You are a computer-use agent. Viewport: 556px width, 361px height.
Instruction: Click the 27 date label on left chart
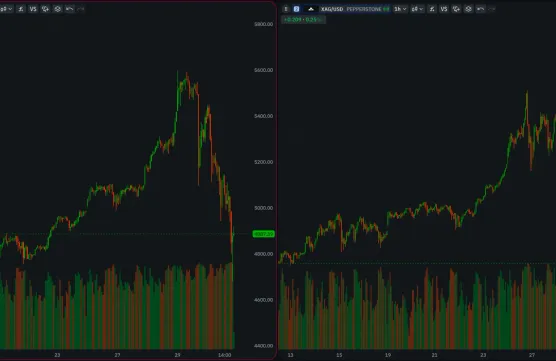[x=117, y=355]
